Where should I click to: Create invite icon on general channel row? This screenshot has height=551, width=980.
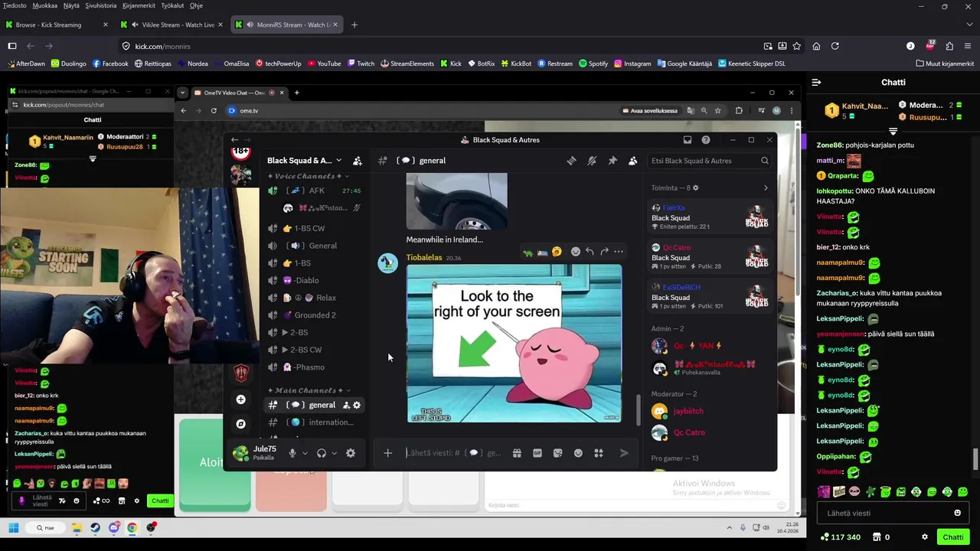(346, 405)
